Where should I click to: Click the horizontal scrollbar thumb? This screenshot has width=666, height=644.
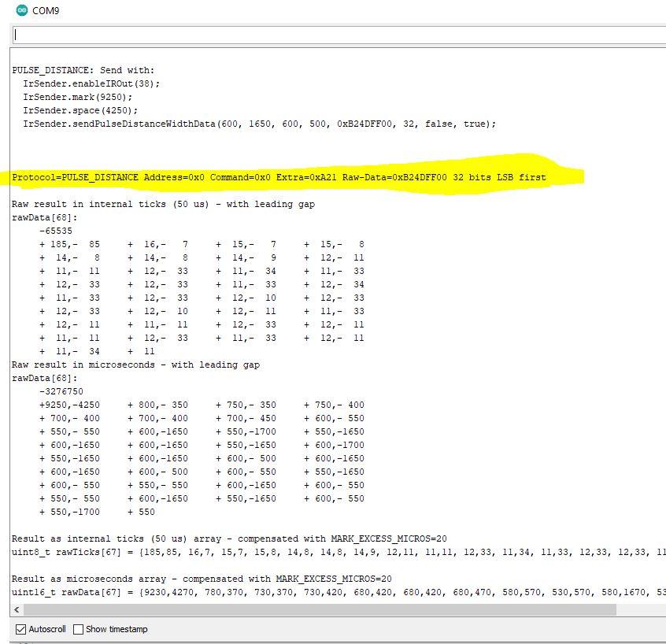[x=320, y=610]
